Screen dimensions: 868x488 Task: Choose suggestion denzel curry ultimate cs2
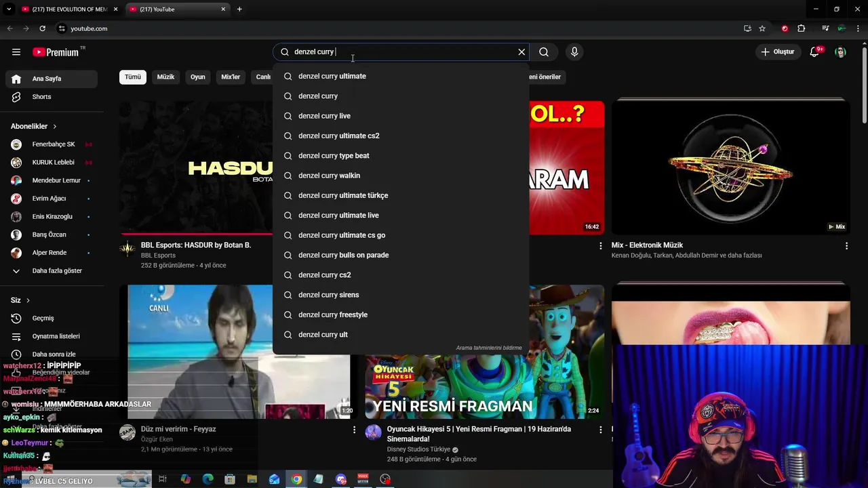(x=401, y=136)
